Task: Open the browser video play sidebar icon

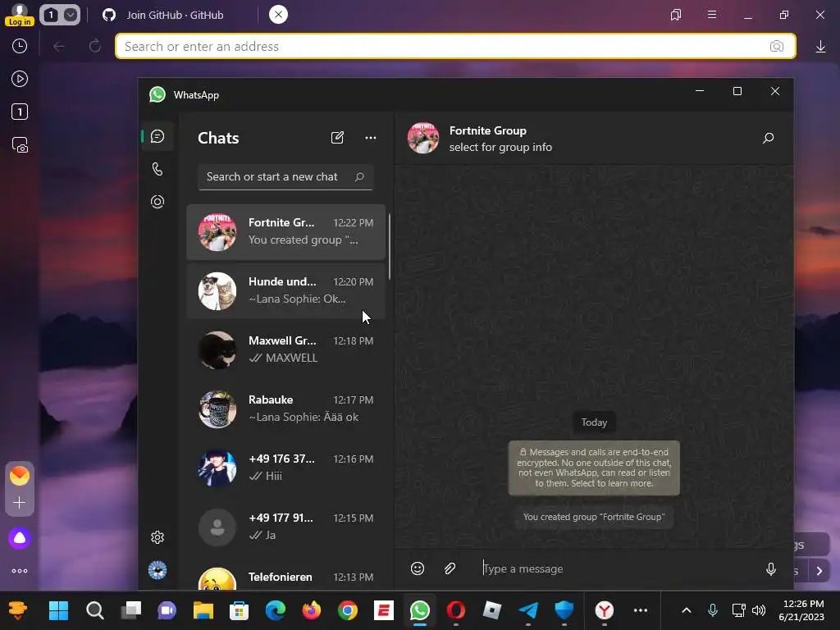Action: (20, 80)
